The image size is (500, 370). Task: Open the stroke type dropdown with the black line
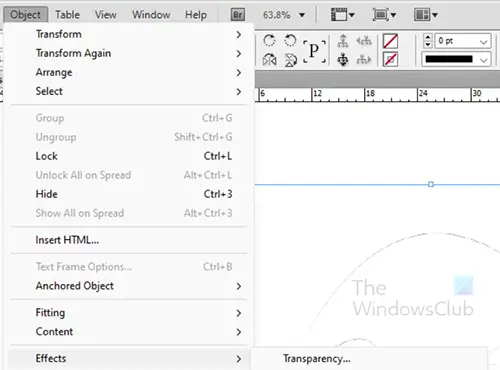(456, 59)
